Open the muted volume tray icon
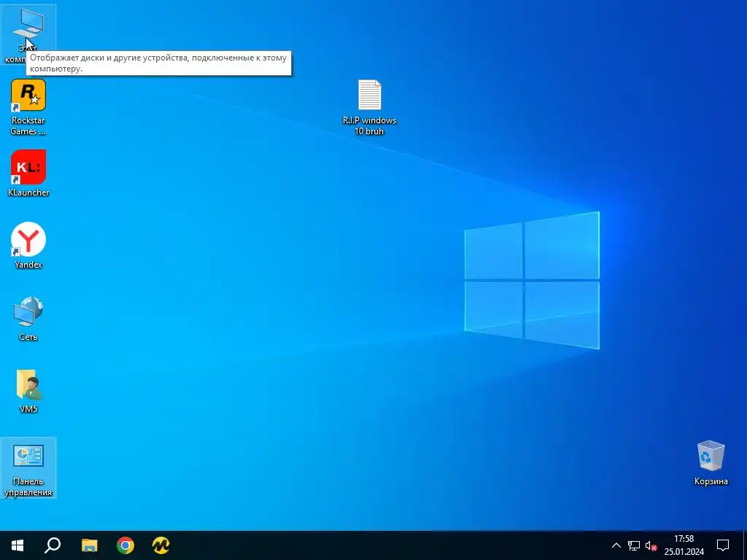The height and width of the screenshot is (560, 747). click(x=651, y=545)
